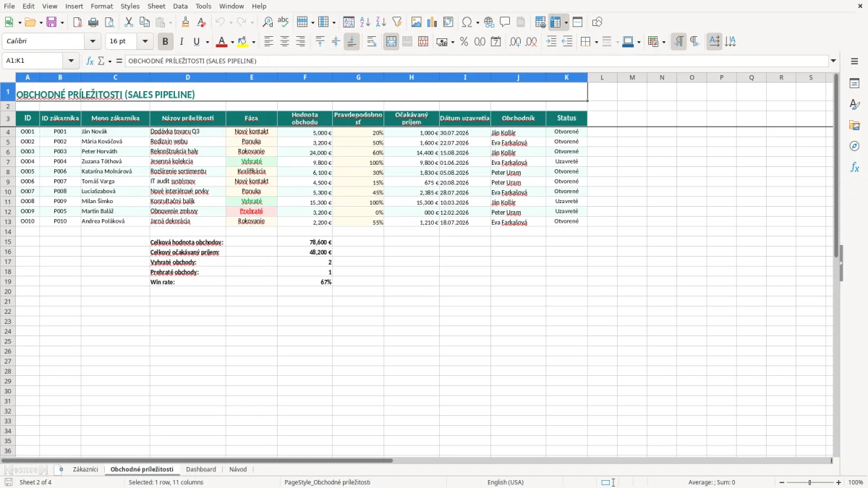Screen dimensions: 868x488
Task: Open the Conditional Formatting dropdown arrow
Action: click(663, 42)
